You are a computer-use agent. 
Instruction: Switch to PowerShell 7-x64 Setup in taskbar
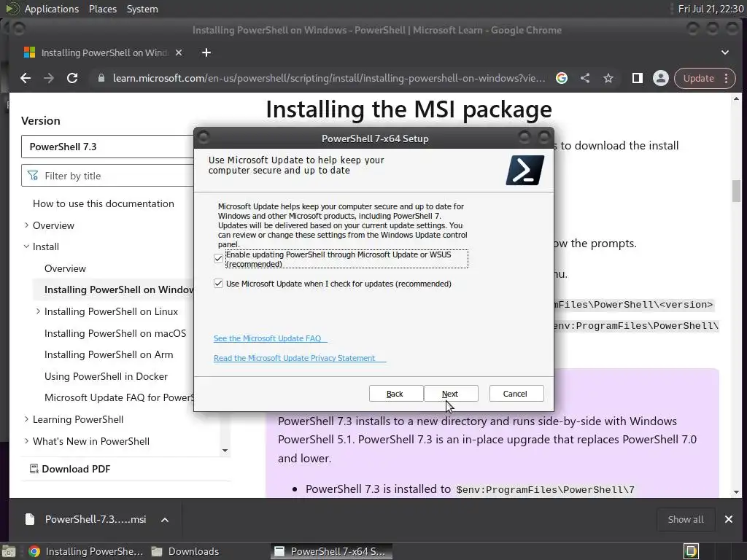pos(332,551)
